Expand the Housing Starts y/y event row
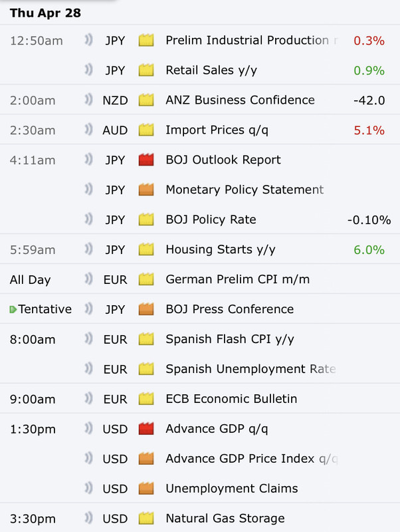 (200, 249)
